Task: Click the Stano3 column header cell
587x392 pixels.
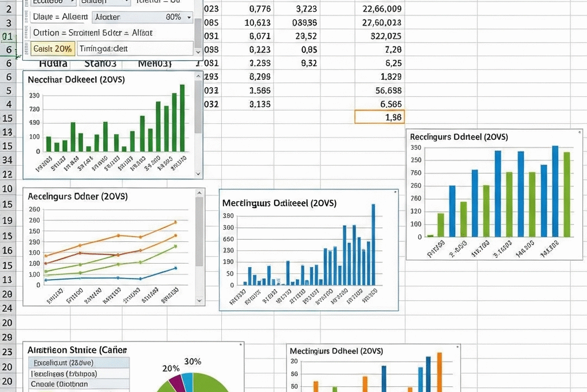Action: 100,63
